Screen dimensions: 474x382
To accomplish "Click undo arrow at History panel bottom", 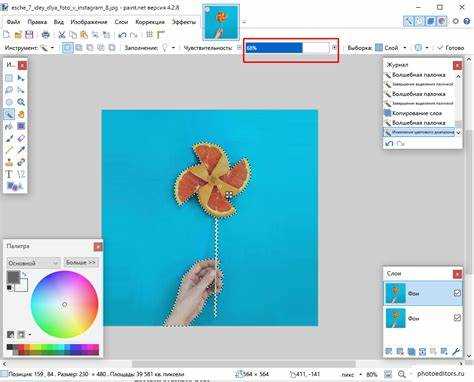I will tap(389, 144).
